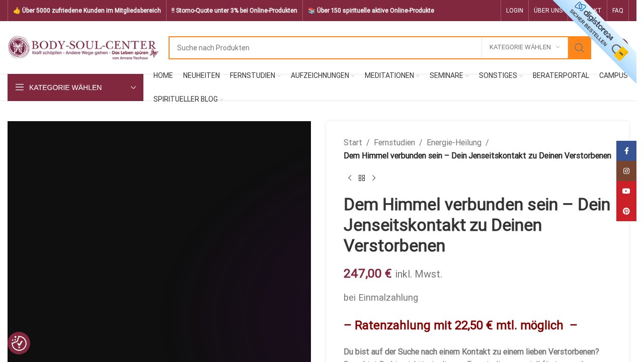This screenshot has height=362, width=644.
Task: Open the product grid overview icon
Action: coord(362,178)
